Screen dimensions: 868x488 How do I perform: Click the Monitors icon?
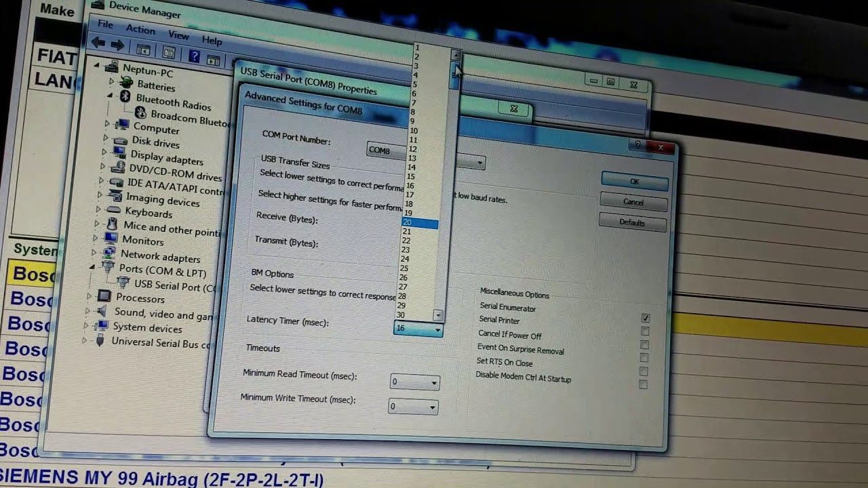(110, 239)
